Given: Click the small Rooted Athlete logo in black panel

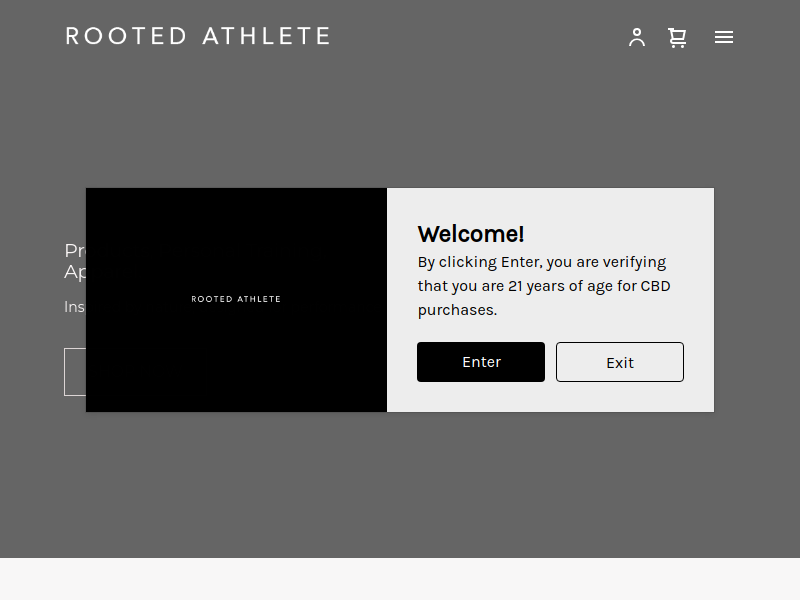Looking at the screenshot, I should point(236,299).
